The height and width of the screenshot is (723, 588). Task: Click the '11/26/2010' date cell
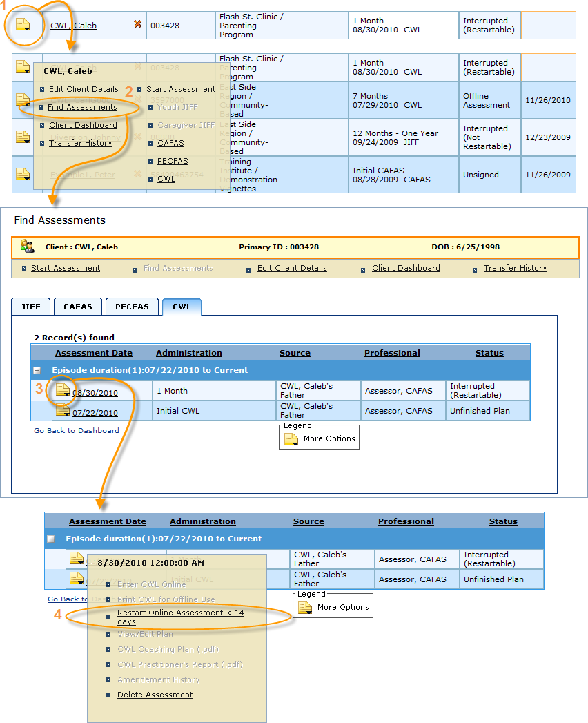pos(549,101)
